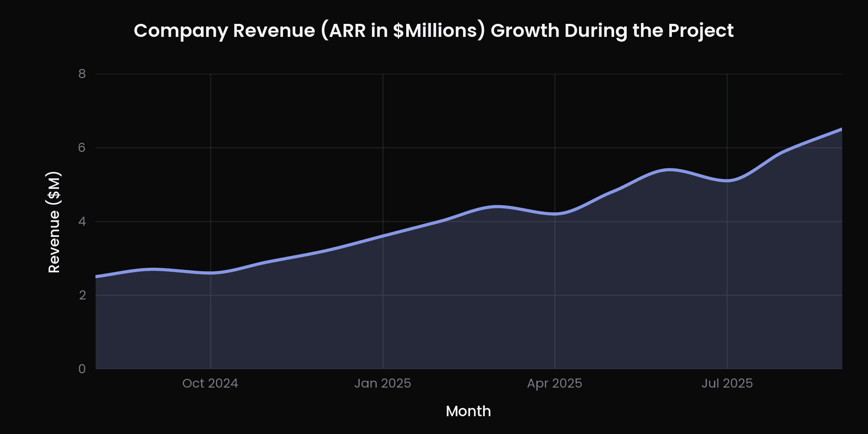This screenshot has height=434, width=868.
Task: Click the 'Month' x-axis title
Action: [468, 411]
